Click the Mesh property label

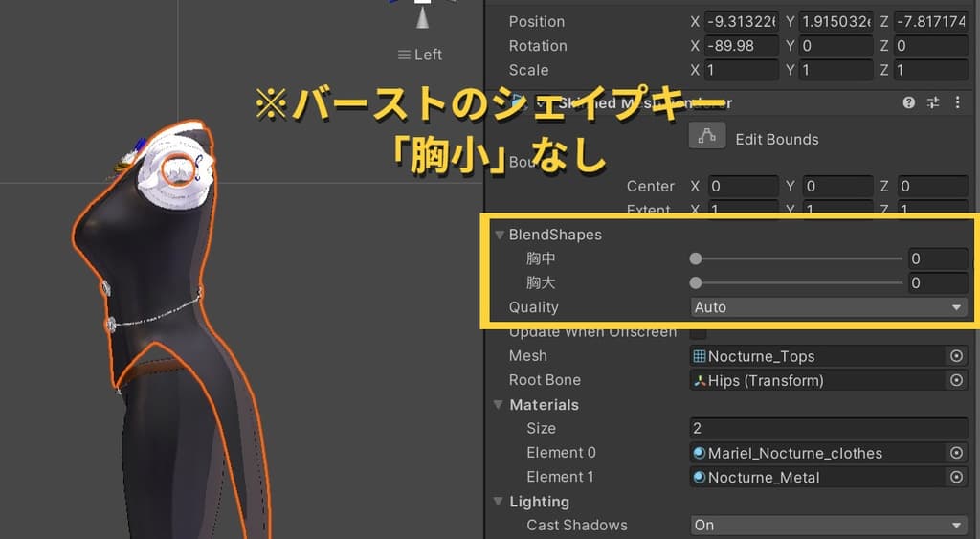[x=527, y=356]
